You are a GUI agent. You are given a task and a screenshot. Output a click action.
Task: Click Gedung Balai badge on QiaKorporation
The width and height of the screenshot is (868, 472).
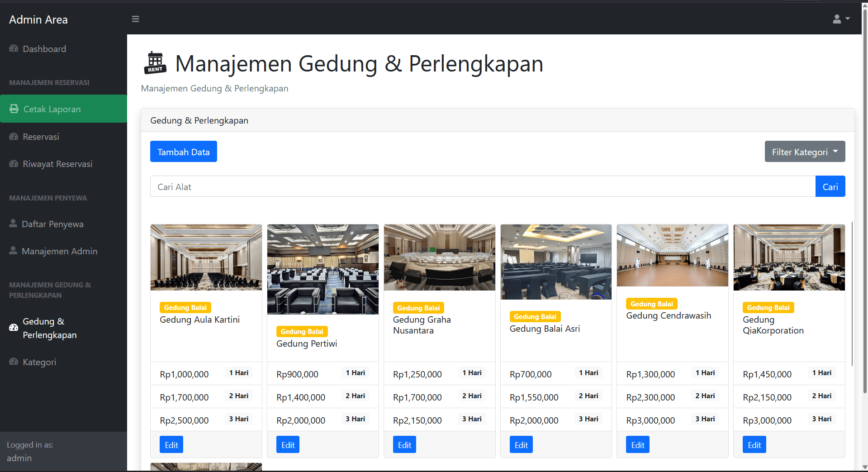[x=768, y=308]
